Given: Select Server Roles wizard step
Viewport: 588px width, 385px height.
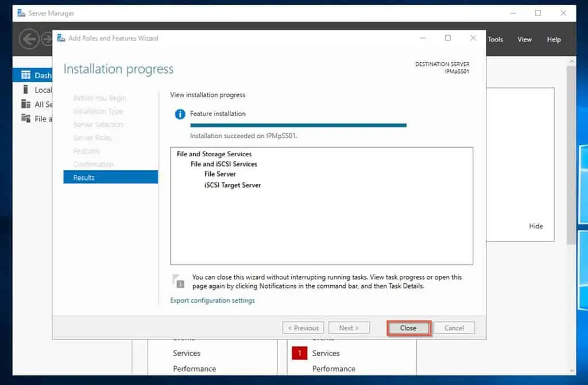Looking at the screenshot, I should pyautogui.click(x=92, y=138).
